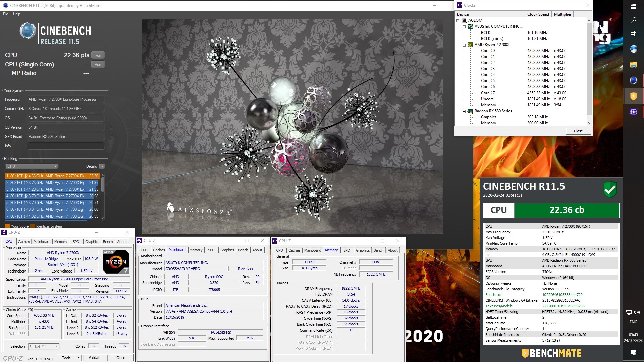The image size is (644, 362).
Task: Open the Action Center notifications icon
Action: pyautogui.click(x=633, y=352)
